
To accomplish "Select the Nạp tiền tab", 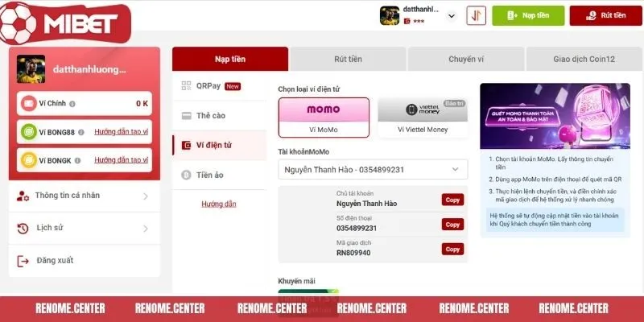I will pyautogui.click(x=230, y=59).
